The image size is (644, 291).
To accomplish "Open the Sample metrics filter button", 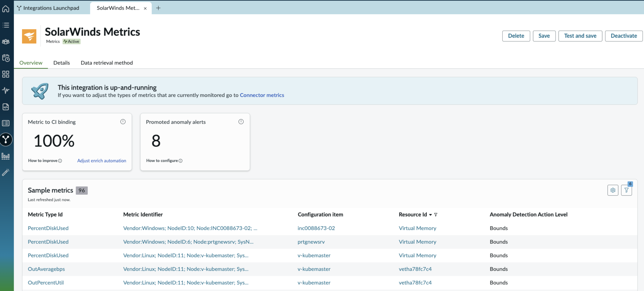I will [x=626, y=190].
